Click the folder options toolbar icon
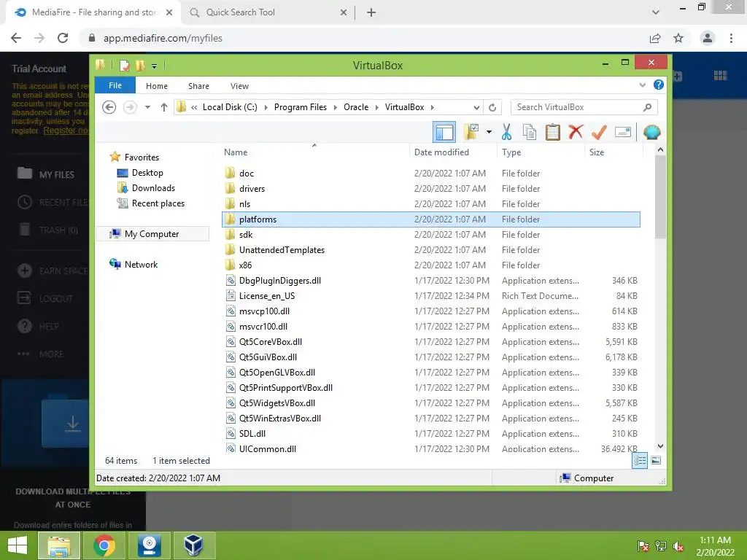This screenshot has width=747, height=560. (x=471, y=132)
